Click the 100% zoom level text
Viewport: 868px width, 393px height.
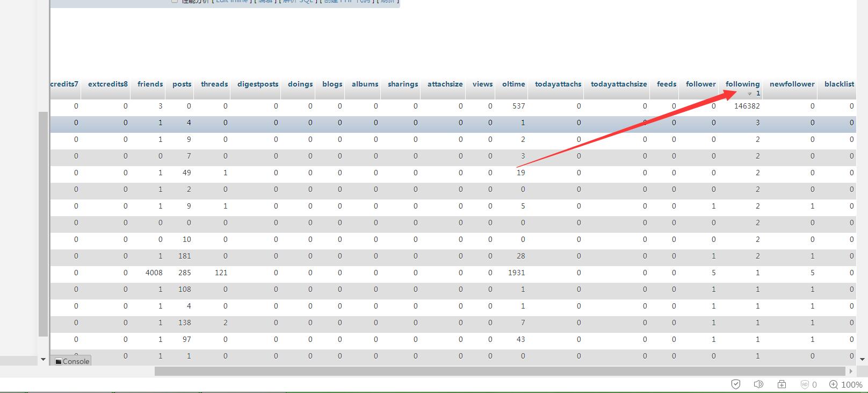coord(851,384)
